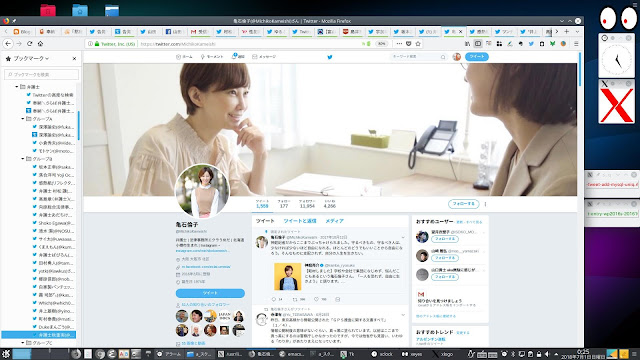Like the pinned tweet heart icon
Viewport: 640px width, 360px height.
tap(316, 299)
